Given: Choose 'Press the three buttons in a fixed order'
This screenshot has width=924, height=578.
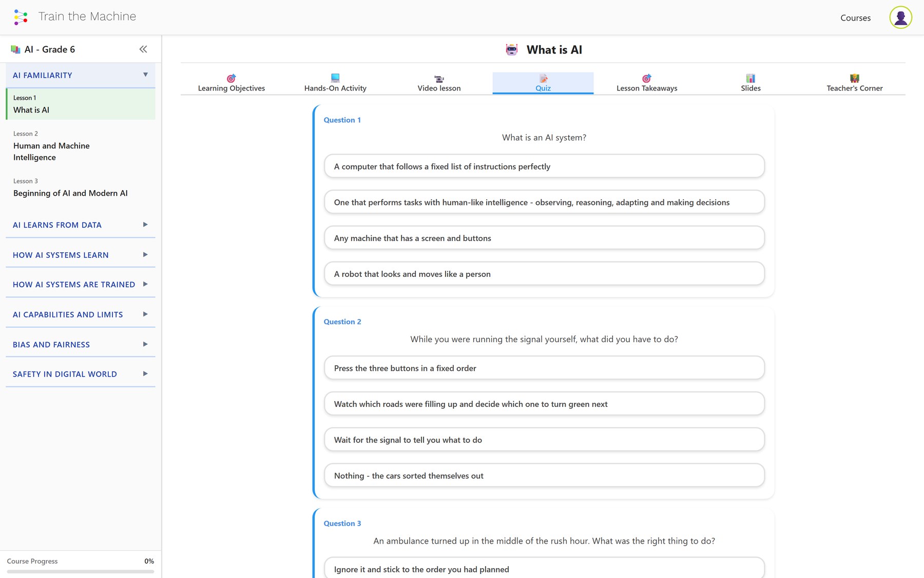Looking at the screenshot, I should [x=544, y=368].
